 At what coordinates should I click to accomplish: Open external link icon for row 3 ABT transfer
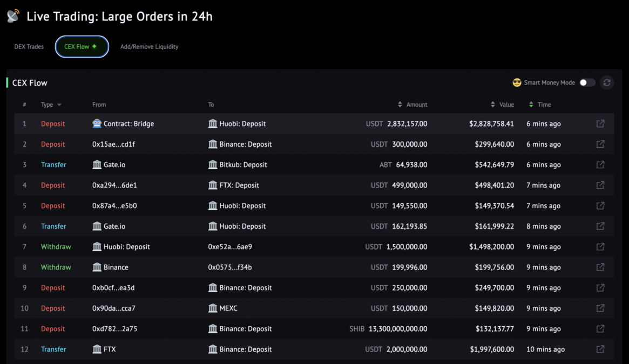point(600,164)
